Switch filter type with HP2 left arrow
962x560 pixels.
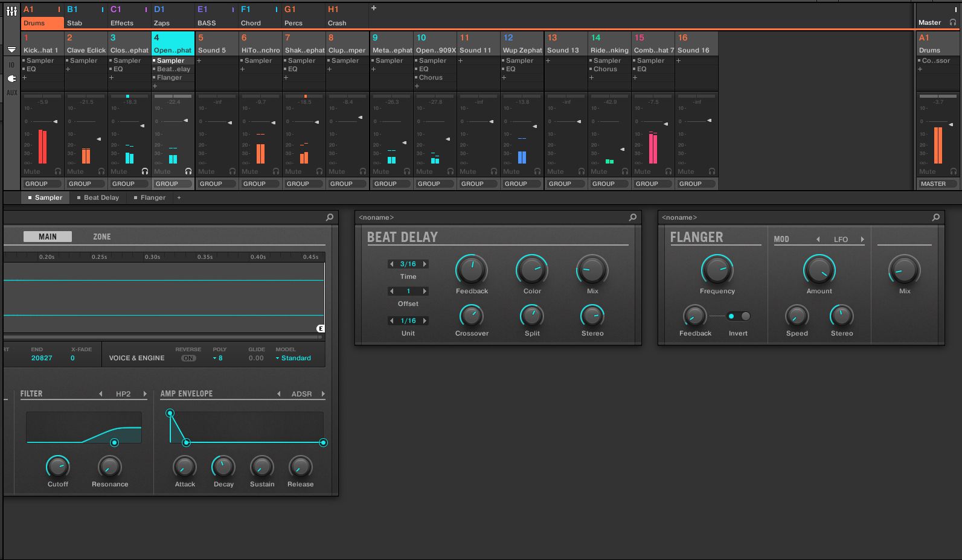point(101,393)
